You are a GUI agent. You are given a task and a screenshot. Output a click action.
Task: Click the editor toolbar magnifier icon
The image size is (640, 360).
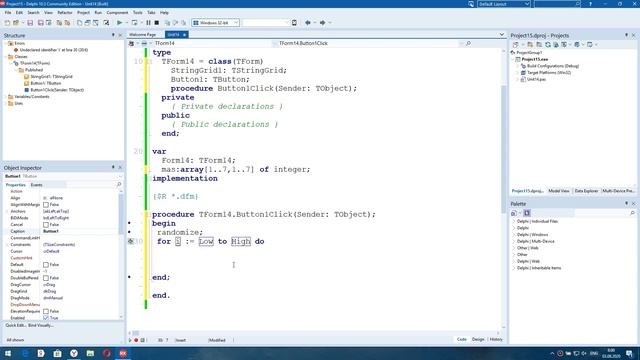tap(468, 43)
